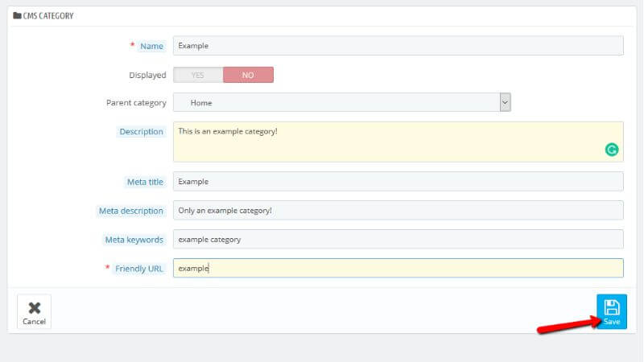Click the Friendly URL input
Viewport: 644px width, 362px height.
[x=398, y=268]
